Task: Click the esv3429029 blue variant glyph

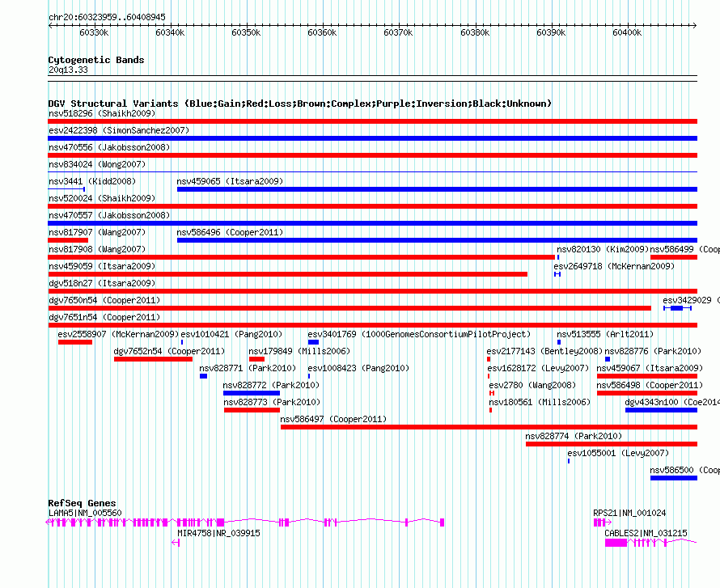Action: coord(677,308)
